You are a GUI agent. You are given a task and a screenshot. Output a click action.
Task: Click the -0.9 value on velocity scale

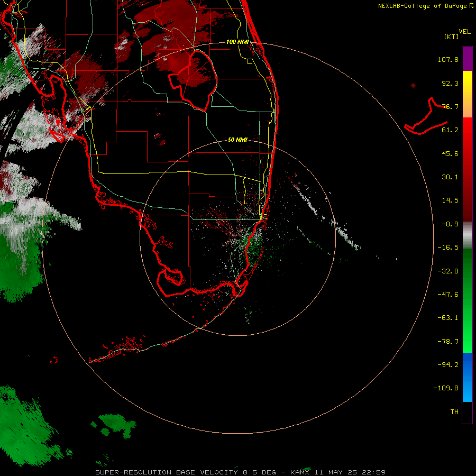pyautogui.click(x=450, y=224)
